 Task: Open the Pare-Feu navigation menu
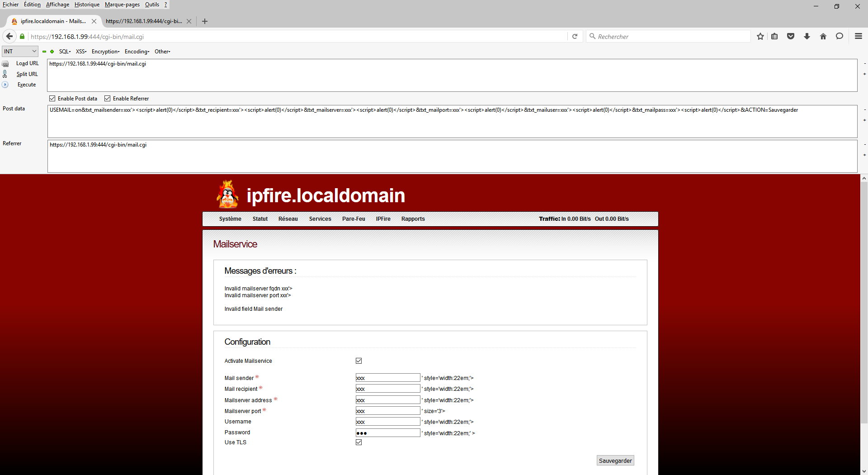click(x=354, y=219)
